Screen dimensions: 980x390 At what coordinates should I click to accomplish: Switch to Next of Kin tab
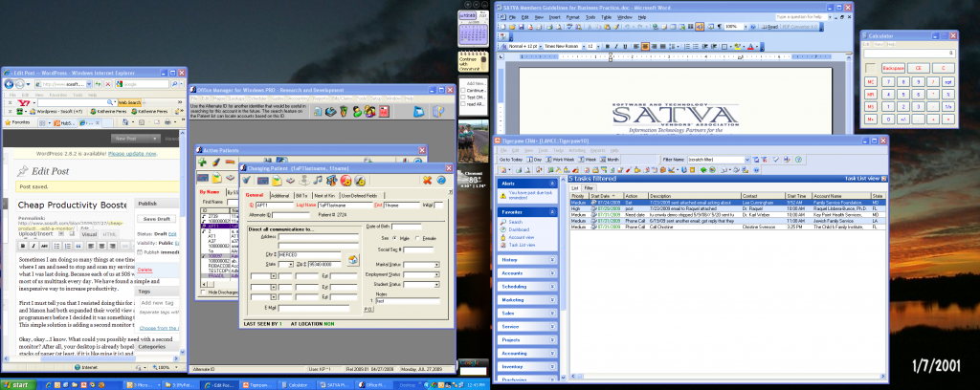pos(324,195)
